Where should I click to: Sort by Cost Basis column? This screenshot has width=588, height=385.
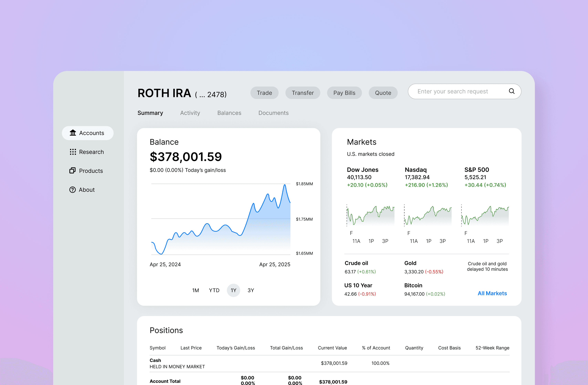pos(449,348)
